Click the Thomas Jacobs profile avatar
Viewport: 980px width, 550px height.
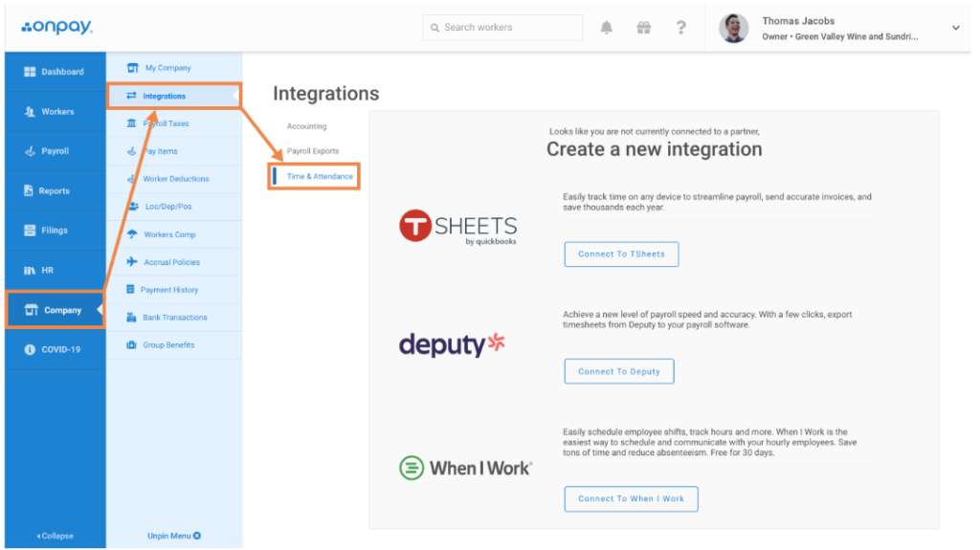click(x=734, y=28)
